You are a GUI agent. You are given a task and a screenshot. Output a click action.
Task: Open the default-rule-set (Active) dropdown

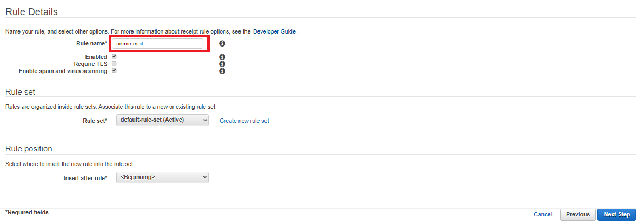click(x=163, y=121)
